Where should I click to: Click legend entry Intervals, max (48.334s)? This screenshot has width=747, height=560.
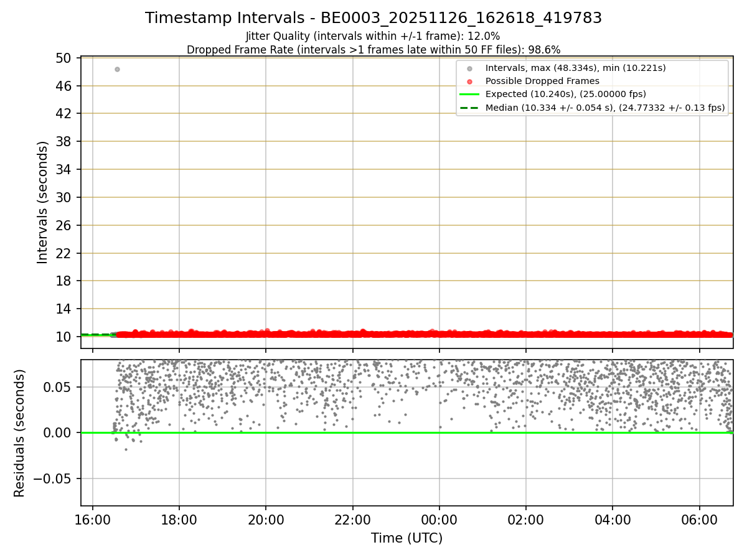576,68
